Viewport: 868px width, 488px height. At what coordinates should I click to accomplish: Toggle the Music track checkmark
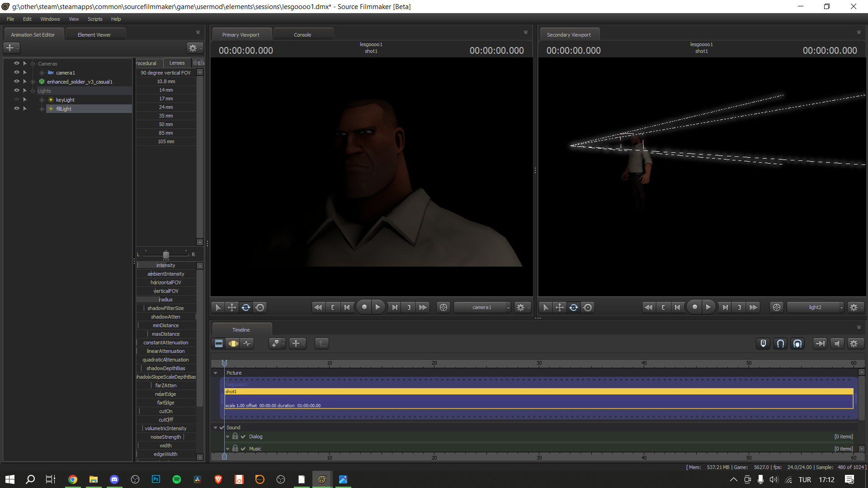243,449
